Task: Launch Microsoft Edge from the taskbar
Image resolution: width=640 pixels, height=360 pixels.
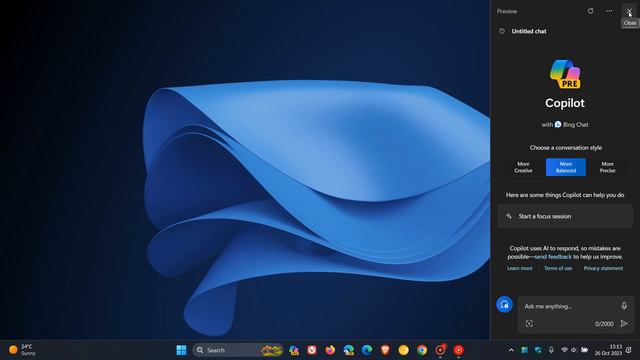Action: (x=367, y=350)
